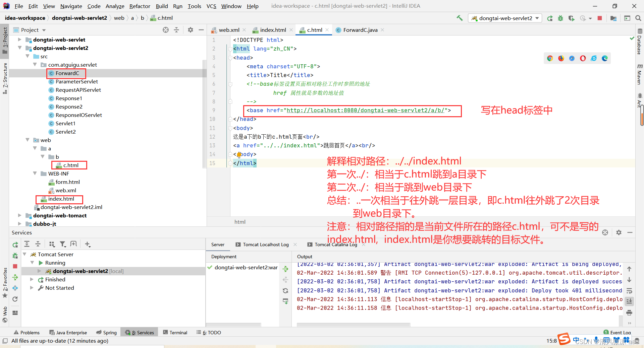Hide the Project tool window
This screenshot has height=348, width=644.
(201, 30)
